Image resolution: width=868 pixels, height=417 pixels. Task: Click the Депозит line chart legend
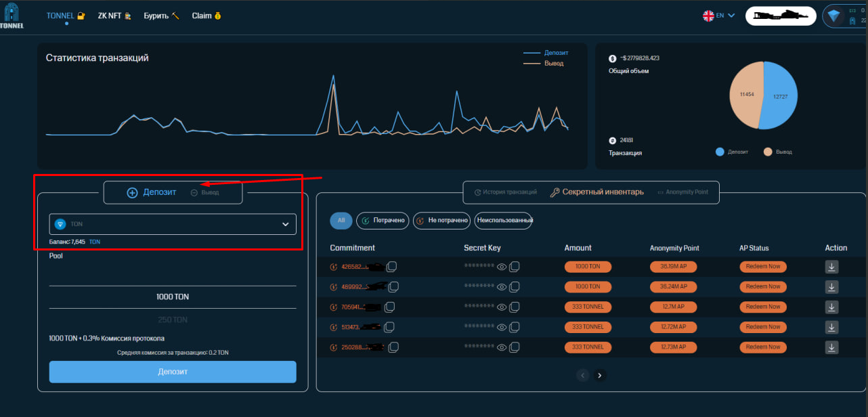(546, 53)
